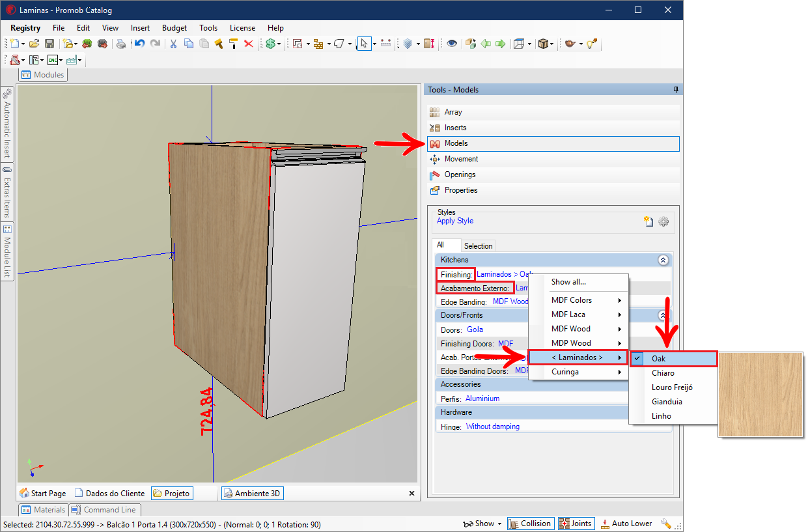This screenshot has height=532, width=808.
Task: Expand the Curinga submenu
Action: (x=578, y=372)
